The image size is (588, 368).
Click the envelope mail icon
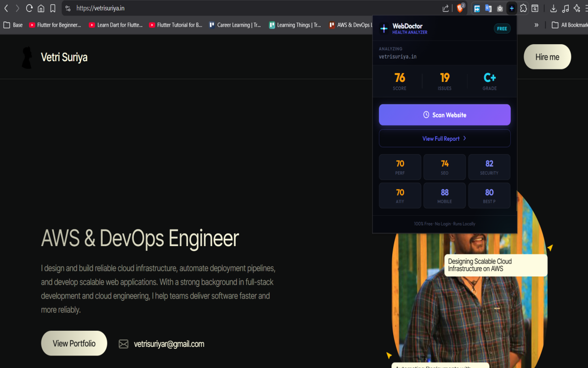tap(124, 344)
